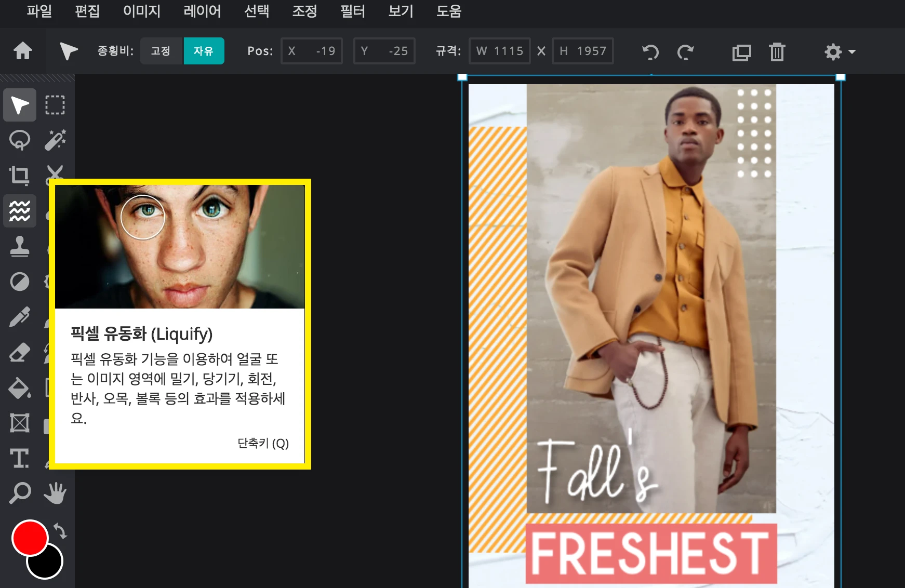Select the Dodge/Burn circle tool
Screen dimensions: 905x588
tap(20, 282)
